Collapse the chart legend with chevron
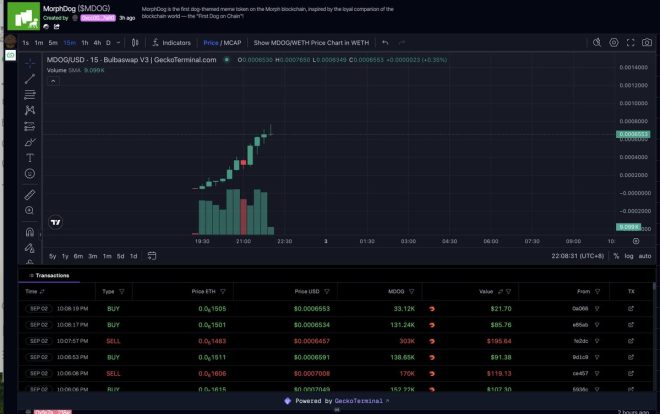The image size is (660, 414). [53, 81]
